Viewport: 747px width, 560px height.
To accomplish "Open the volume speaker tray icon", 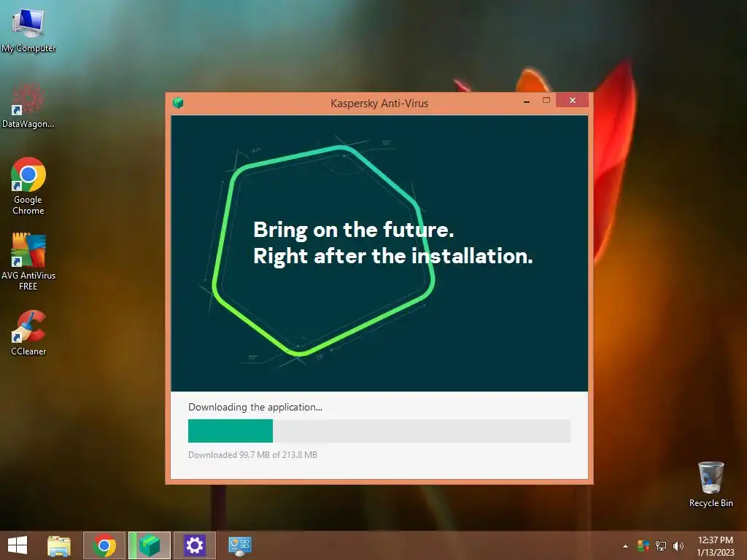I will (678, 545).
